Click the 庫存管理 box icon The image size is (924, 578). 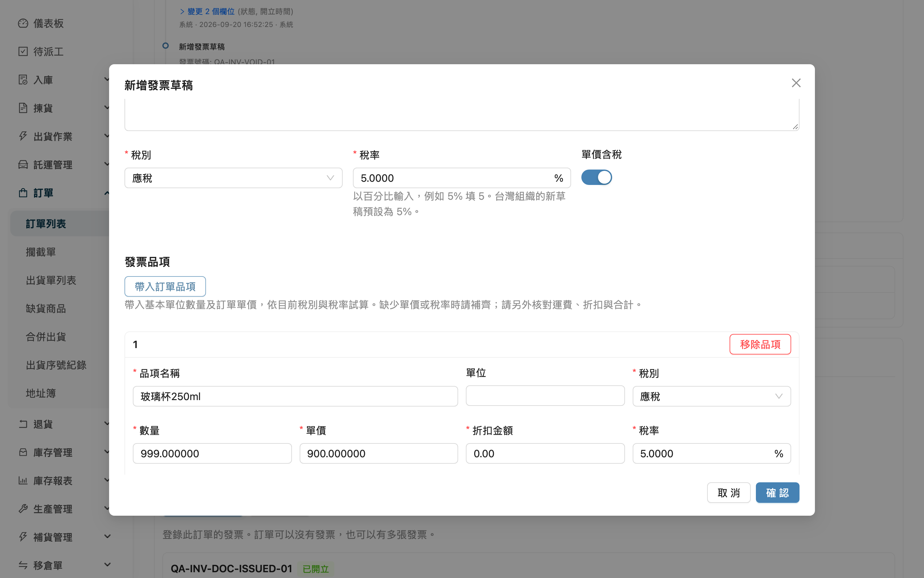[x=23, y=452]
